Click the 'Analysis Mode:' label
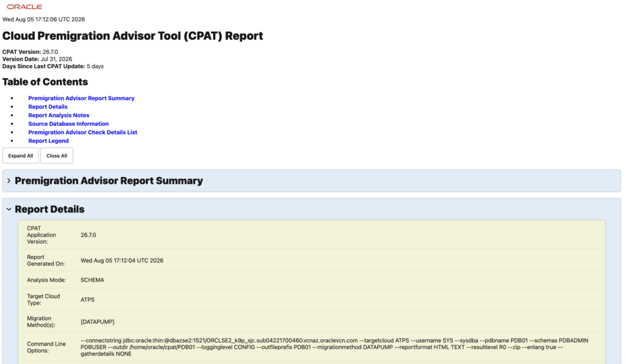626x364 pixels. point(46,280)
